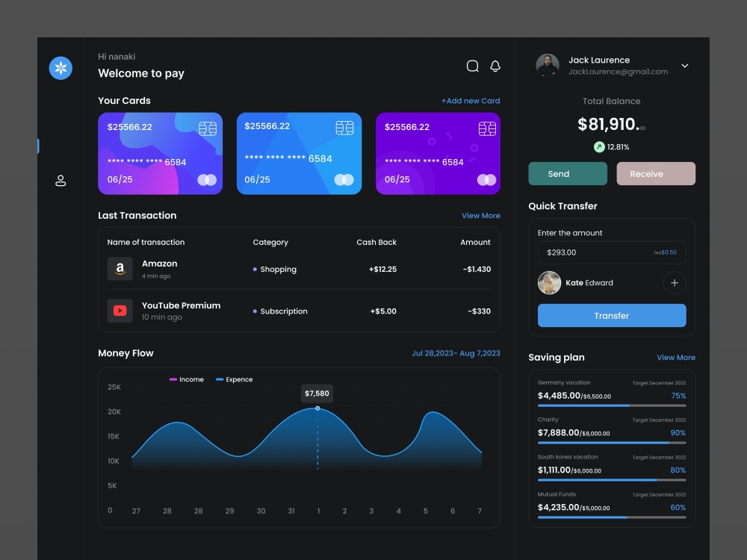
Task: Click the South korea vacation progress bar
Action: 612,480
